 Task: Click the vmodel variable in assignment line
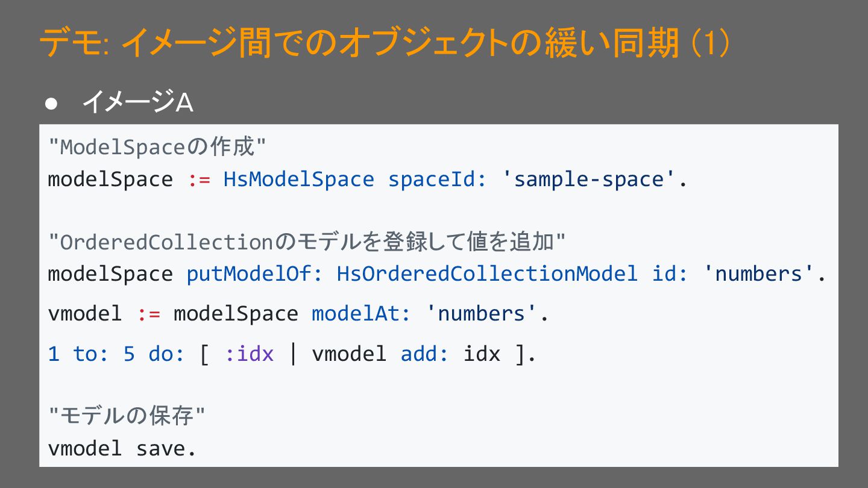(x=84, y=313)
